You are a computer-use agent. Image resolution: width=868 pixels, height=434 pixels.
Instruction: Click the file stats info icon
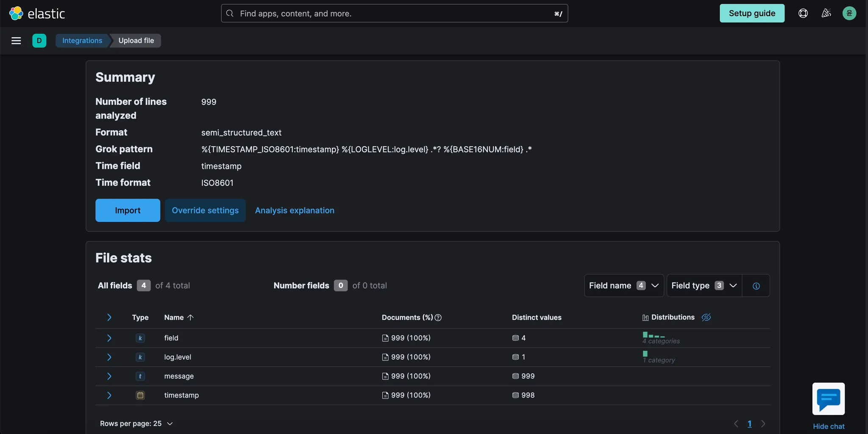[756, 286]
